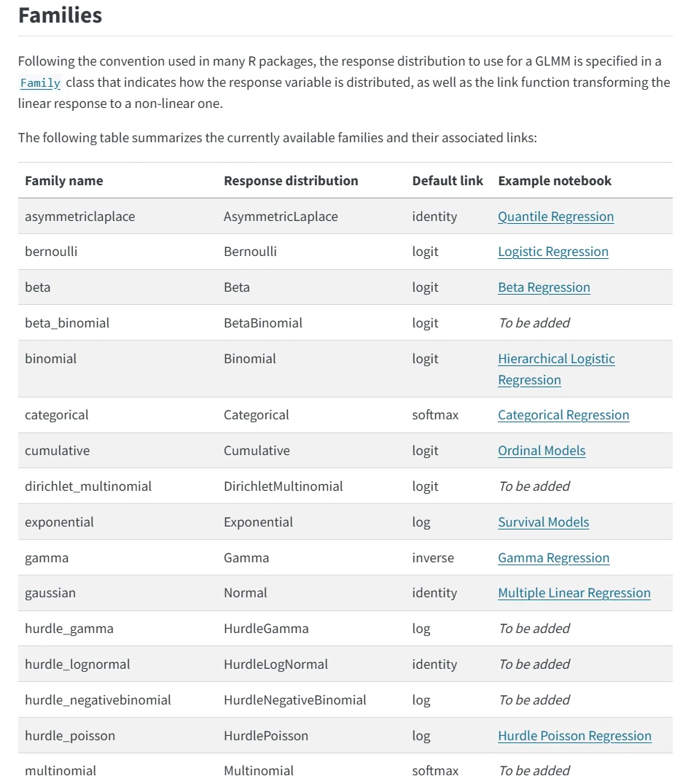Open the Multiple Linear Regression notebook
This screenshot has width=688, height=784.
tap(574, 593)
